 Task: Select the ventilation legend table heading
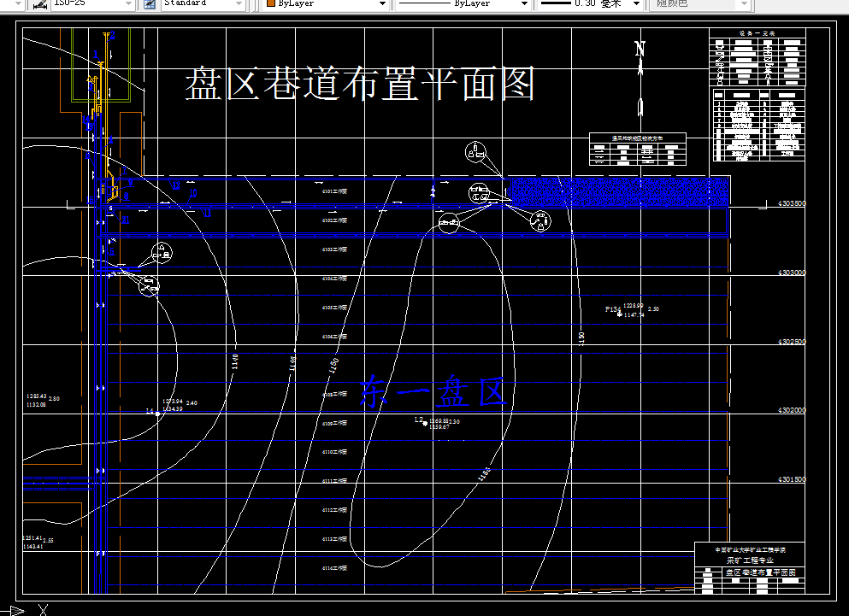(637, 138)
